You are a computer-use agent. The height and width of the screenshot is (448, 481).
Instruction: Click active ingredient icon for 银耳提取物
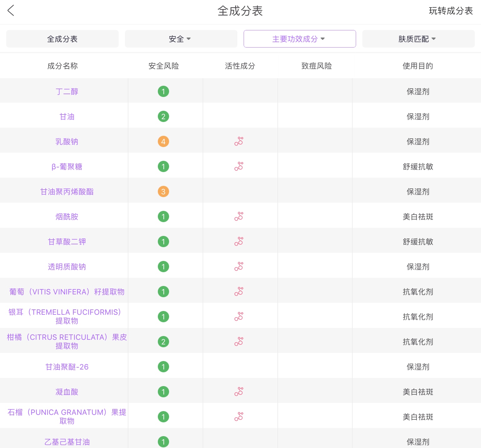pyautogui.click(x=239, y=317)
